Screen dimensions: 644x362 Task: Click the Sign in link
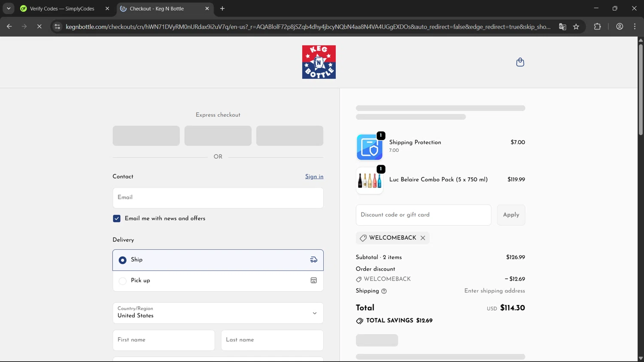coord(314,177)
